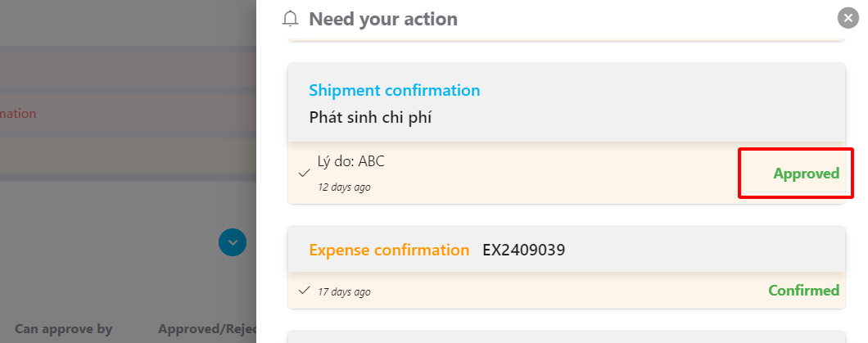Image resolution: width=868 pixels, height=343 pixels.
Task: Click checkmark icon beside 17 days ago
Action: click(304, 291)
